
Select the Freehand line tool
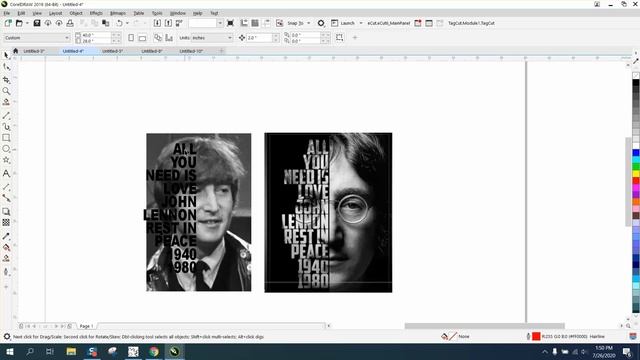pos(6,116)
